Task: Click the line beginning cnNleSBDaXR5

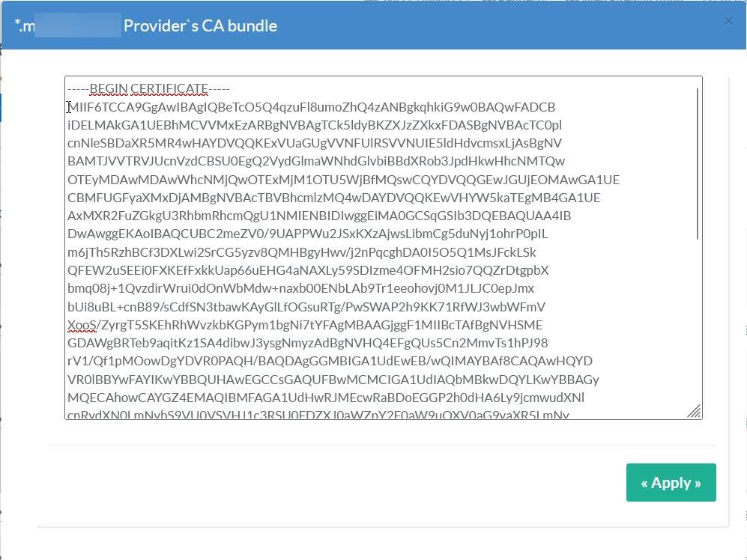Action: pos(315,144)
